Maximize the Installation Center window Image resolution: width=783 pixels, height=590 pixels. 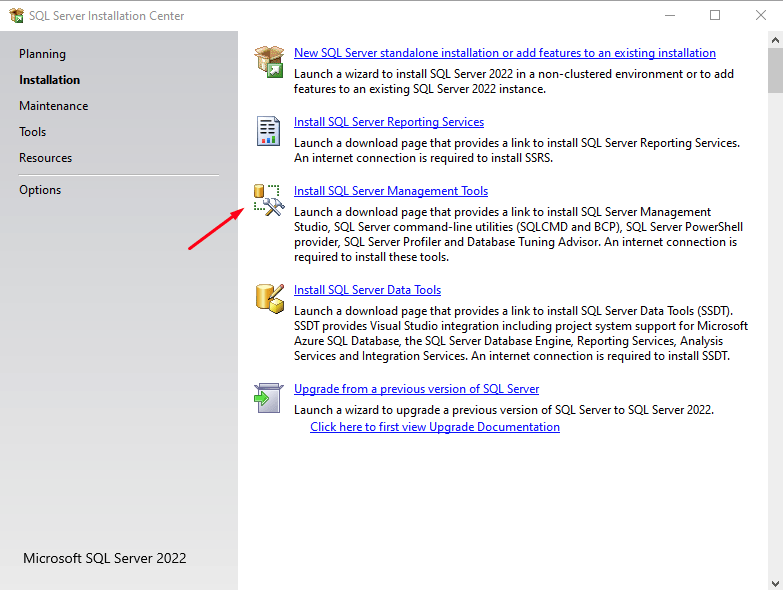coord(715,15)
